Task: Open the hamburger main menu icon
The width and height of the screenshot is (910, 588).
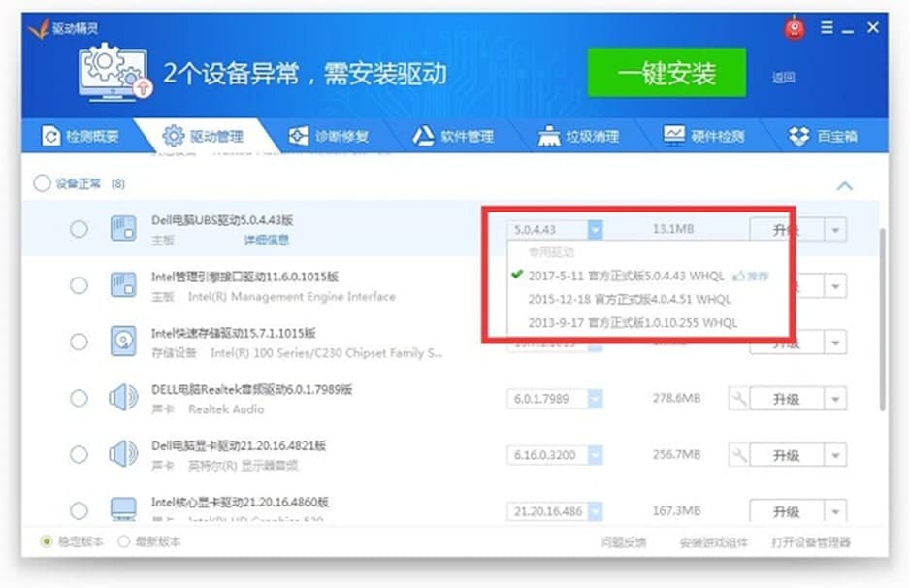Action: (x=827, y=27)
